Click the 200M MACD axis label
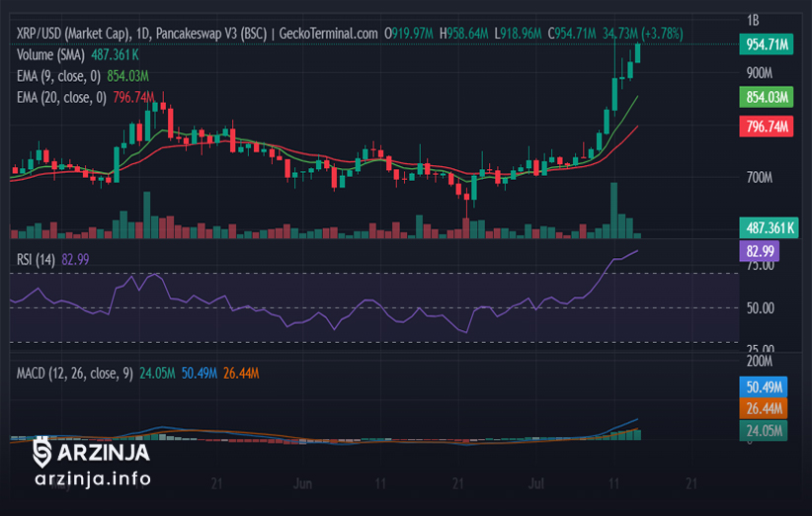This screenshot has width=812, height=516. click(x=760, y=361)
